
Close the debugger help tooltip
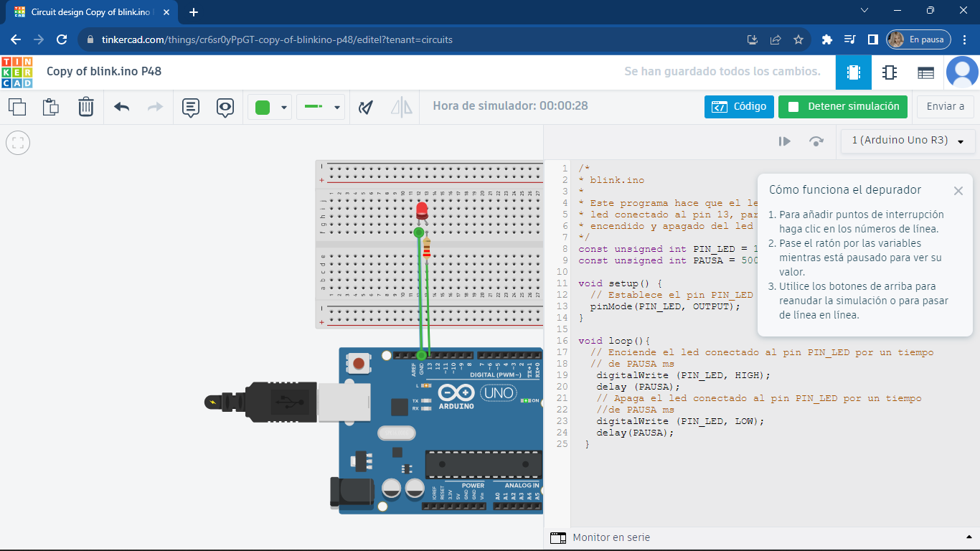(x=958, y=191)
